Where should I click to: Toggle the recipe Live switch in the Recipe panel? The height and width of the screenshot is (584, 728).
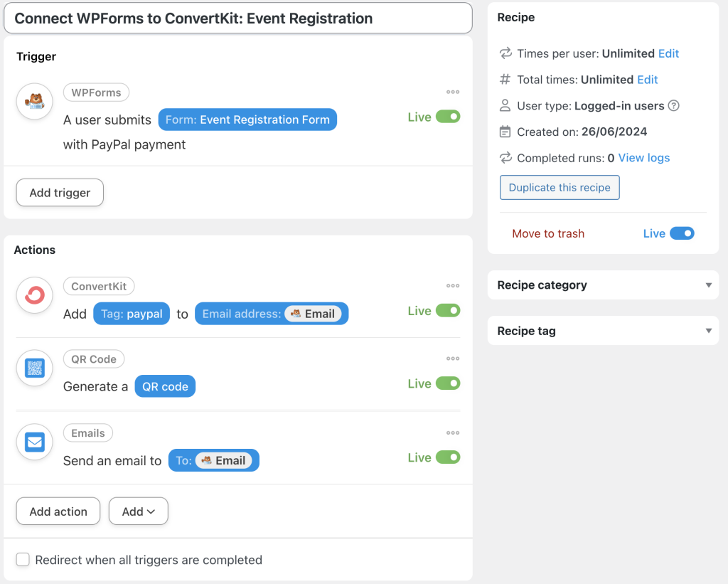pyautogui.click(x=682, y=233)
